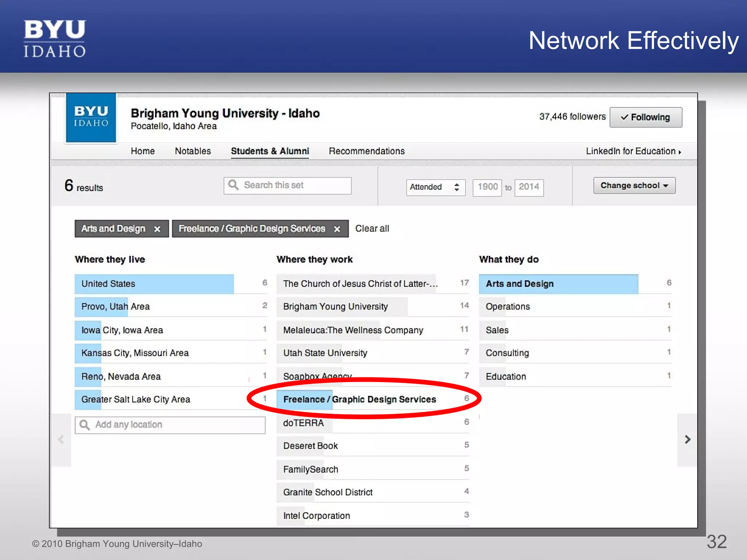This screenshot has height=560, width=747.
Task: Select Education occupation
Action: tap(575, 376)
